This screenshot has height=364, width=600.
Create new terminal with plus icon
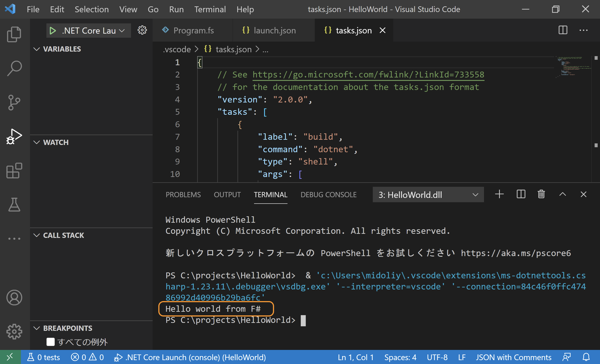tap(499, 194)
